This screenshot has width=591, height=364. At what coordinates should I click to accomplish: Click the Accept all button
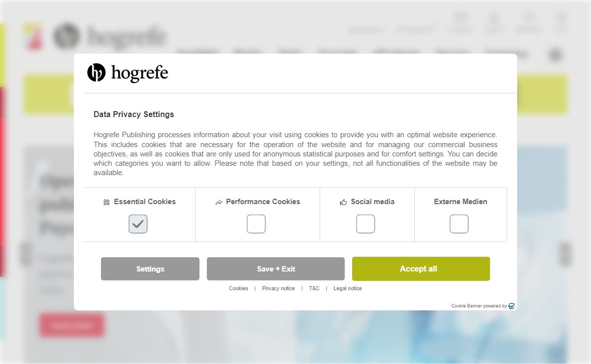click(x=421, y=269)
